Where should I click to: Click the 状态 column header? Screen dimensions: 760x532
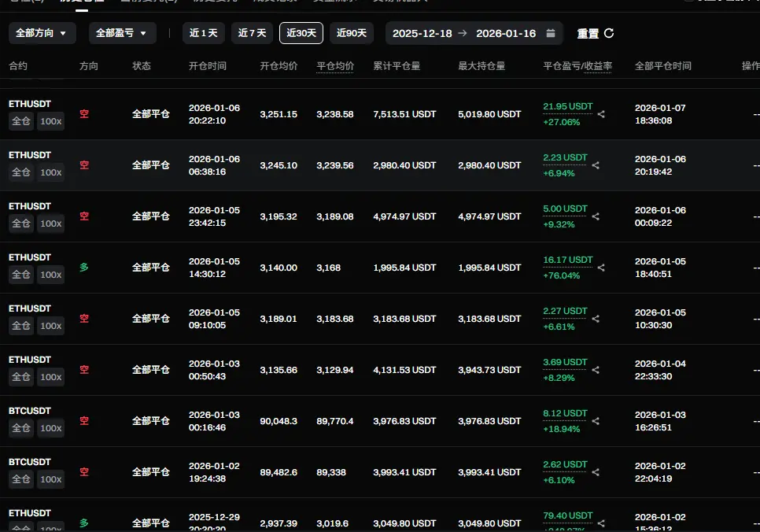[x=142, y=66]
